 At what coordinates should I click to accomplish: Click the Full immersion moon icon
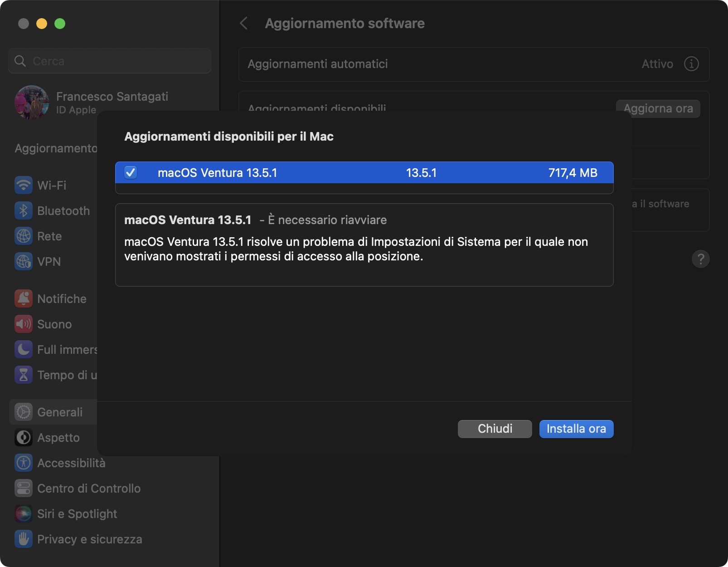pos(24,349)
